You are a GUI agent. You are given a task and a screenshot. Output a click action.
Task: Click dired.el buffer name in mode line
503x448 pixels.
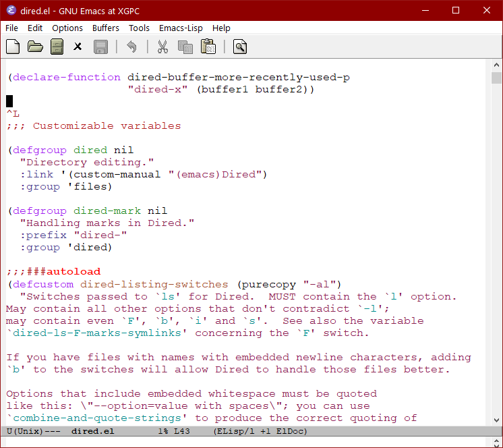pos(92,431)
